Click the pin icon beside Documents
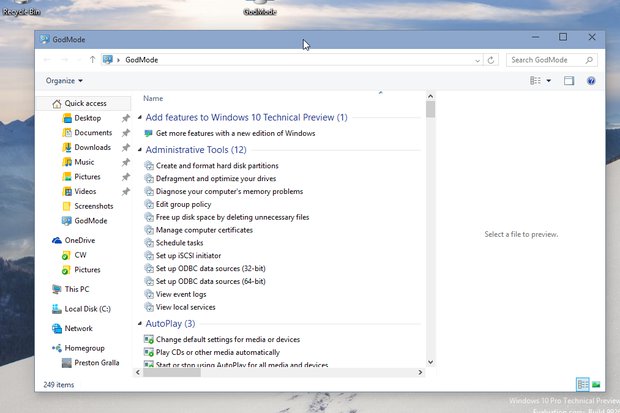This screenshot has height=413, width=620. 126,133
